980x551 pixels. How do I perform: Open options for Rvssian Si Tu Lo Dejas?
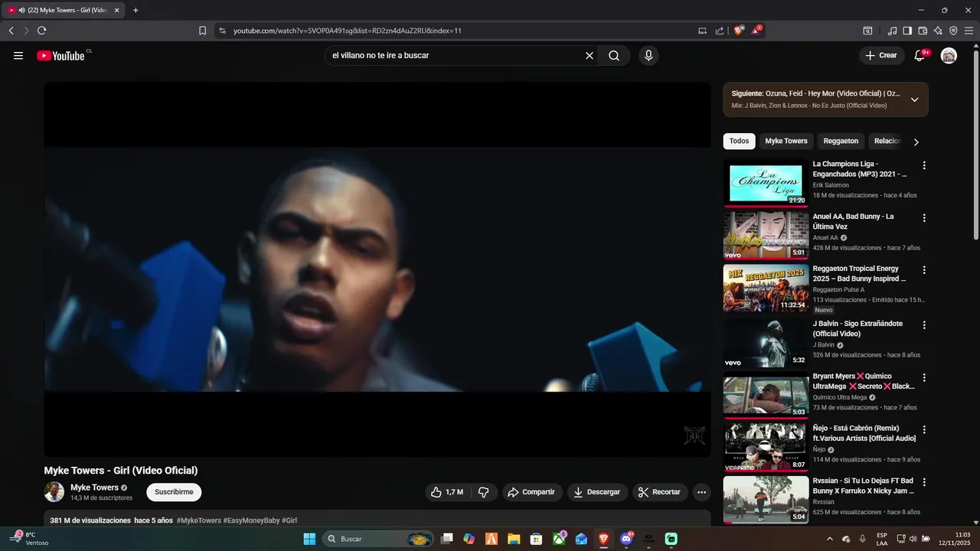point(924,483)
